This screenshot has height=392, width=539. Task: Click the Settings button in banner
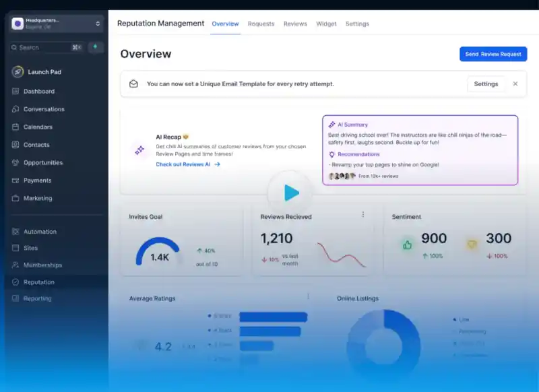(x=486, y=84)
